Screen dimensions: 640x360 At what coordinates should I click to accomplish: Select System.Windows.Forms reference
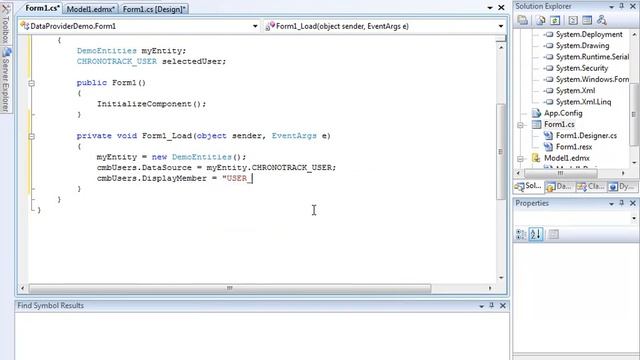(x=592, y=79)
